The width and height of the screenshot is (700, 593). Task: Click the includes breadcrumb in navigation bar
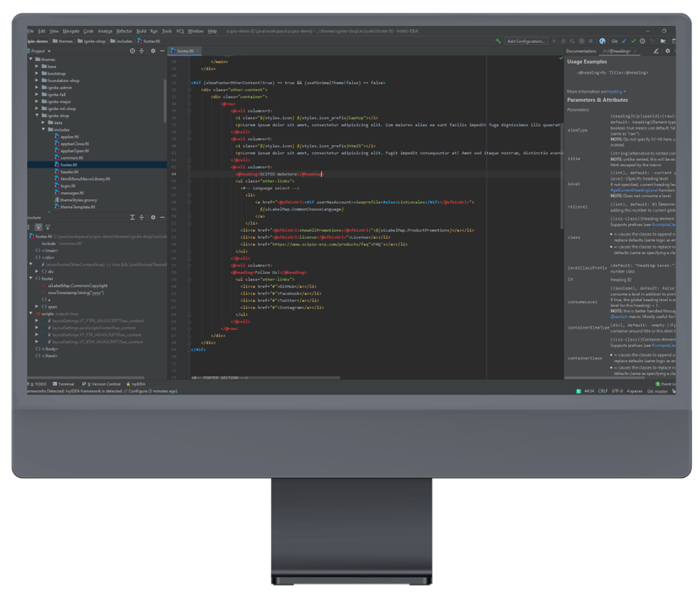click(x=121, y=41)
